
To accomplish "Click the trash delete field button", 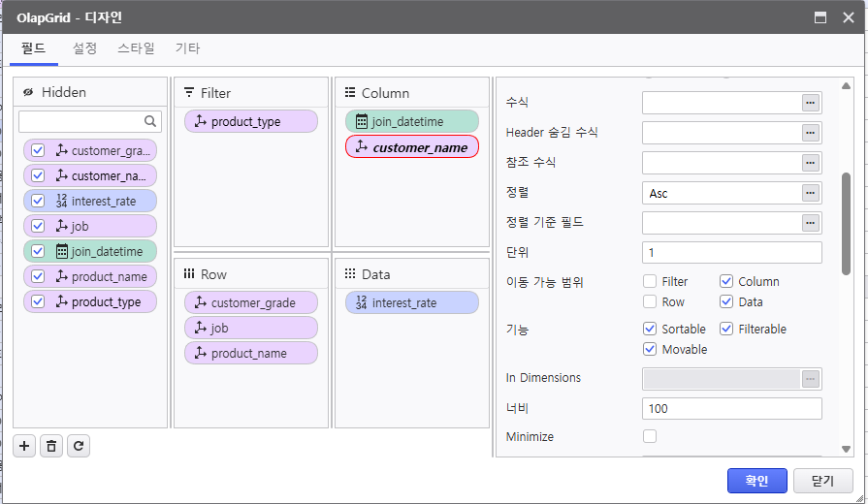I will [x=51, y=446].
